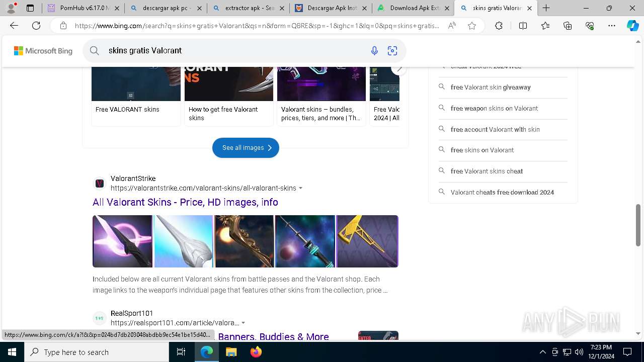Open purple black-hole knife skin thumbnail
Screen dimensions: 644x362
pos(122,241)
